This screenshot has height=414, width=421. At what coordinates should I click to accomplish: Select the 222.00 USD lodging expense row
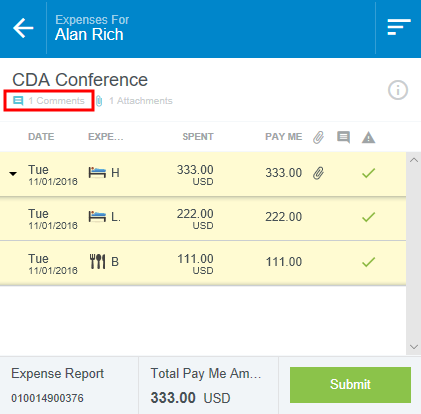pos(203,218)
